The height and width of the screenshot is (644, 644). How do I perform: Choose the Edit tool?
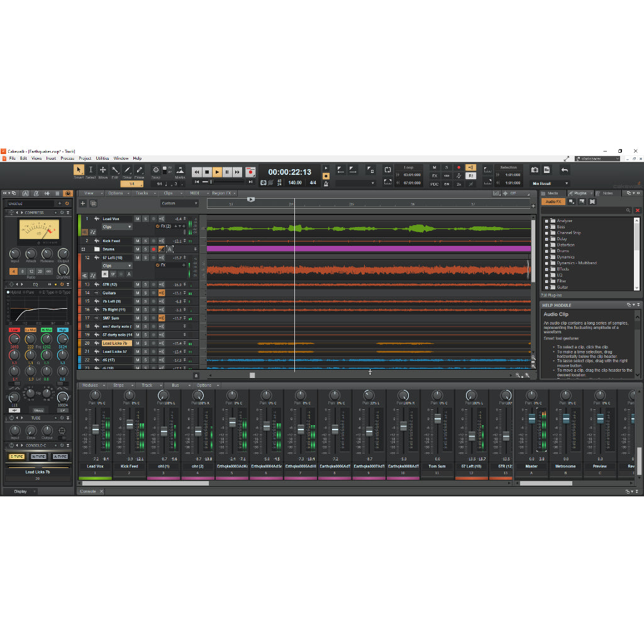click(115, 170)
